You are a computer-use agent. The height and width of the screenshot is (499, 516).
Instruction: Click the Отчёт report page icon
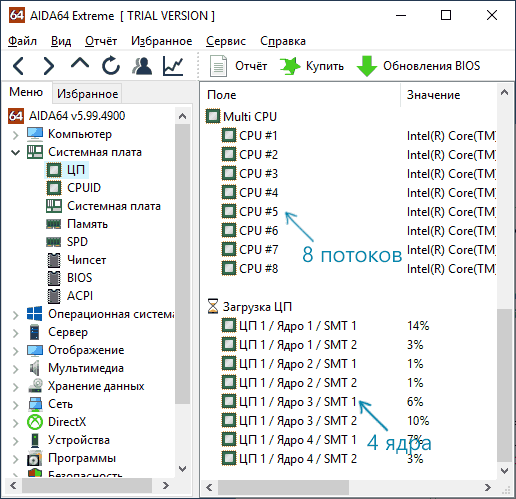click(x=218, y=66)
